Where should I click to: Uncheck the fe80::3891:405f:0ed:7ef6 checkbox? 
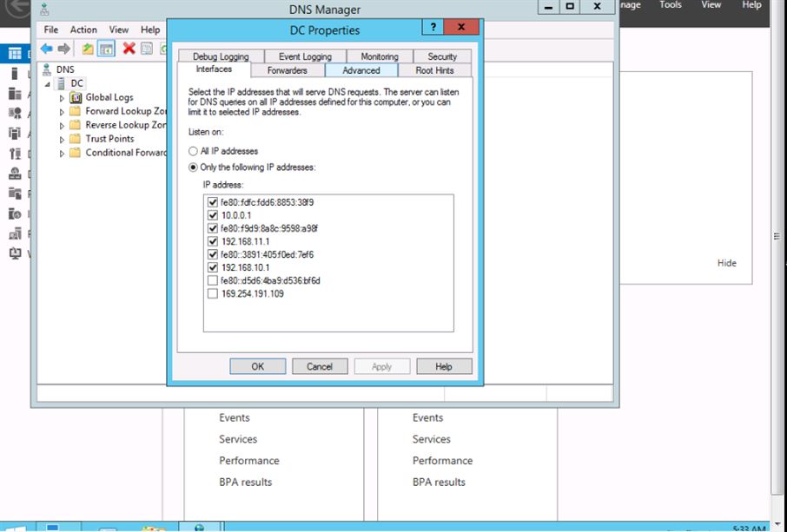(213, 255)
